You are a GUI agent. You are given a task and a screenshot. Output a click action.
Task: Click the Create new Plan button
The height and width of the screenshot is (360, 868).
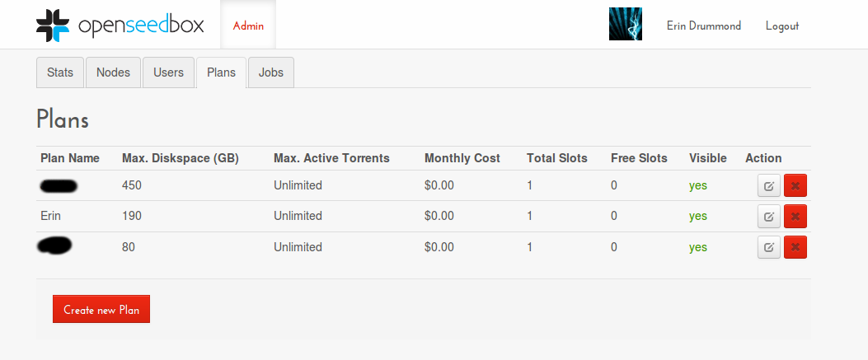(x=101, y=310)
